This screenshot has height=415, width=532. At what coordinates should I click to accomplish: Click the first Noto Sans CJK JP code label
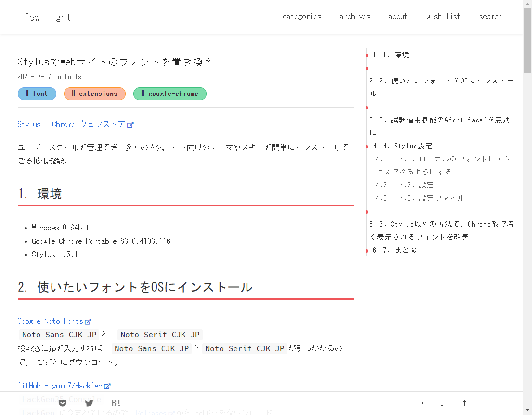[59, 335]
